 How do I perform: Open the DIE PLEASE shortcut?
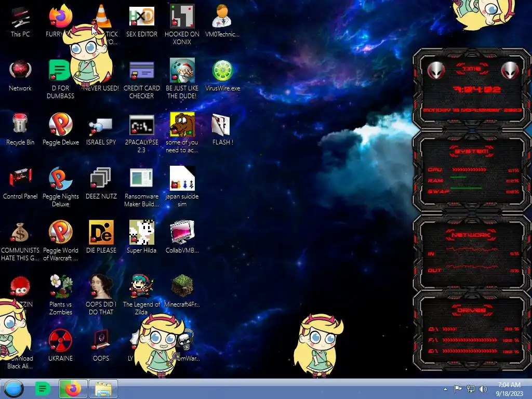tap(101, 237)
